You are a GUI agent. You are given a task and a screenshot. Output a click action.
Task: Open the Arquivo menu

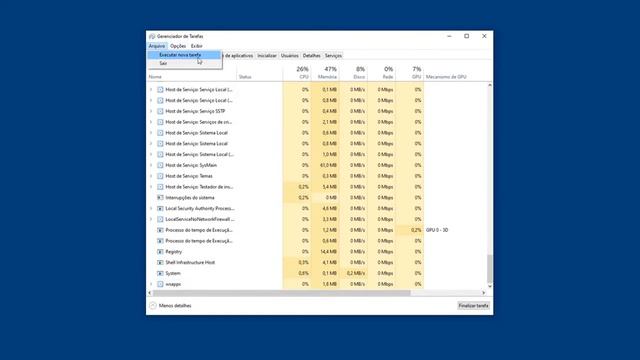tap(157, 46)
